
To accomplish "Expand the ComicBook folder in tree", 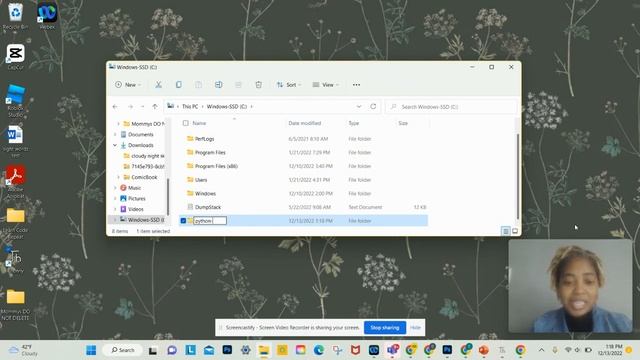I will click(119, 177).
